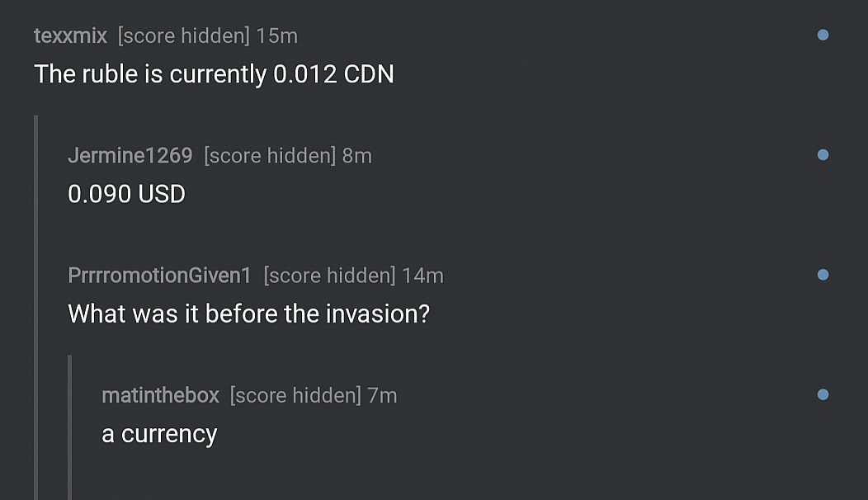This screenshot has height=500, width=868.
Task: Click the blue dot on texxmix's comment
Action: (x=822, y=35)
